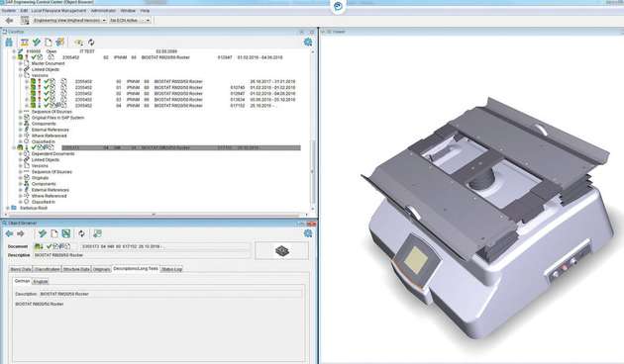Expand the folder node at bottom of tree
Screen dimensions: 624x364
point(8,208)
